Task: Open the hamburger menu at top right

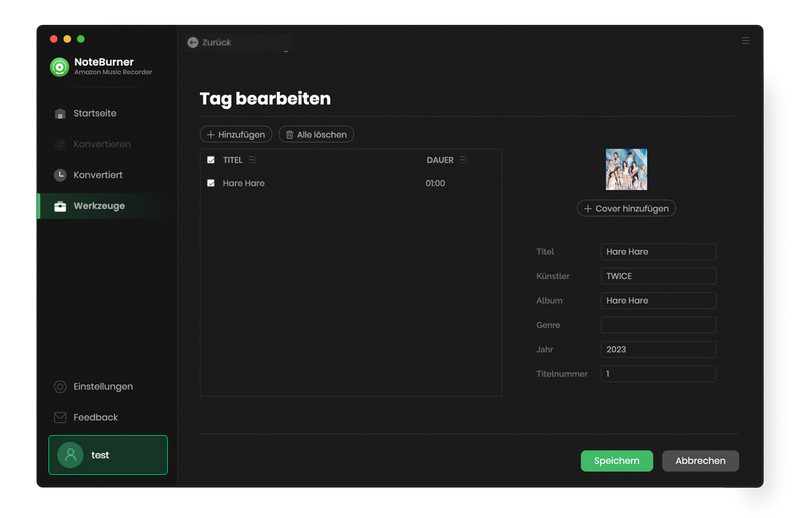Action: pyautogui.click(x=745, y=41)
